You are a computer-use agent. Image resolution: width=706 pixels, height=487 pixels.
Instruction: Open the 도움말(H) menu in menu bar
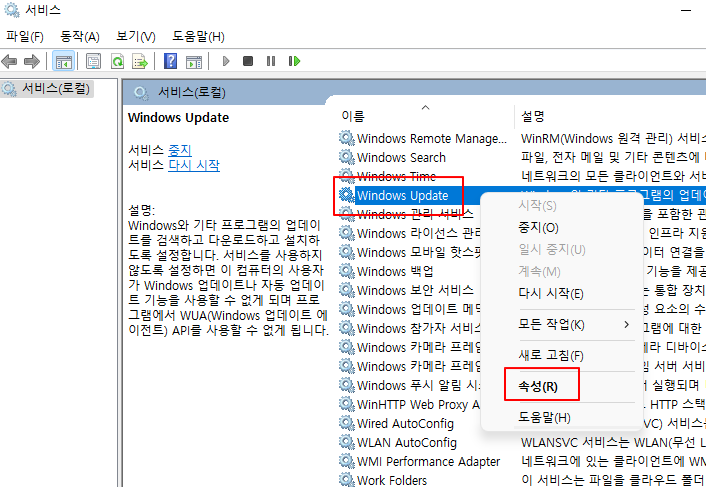pyautogui.click(x=198, y=36)
